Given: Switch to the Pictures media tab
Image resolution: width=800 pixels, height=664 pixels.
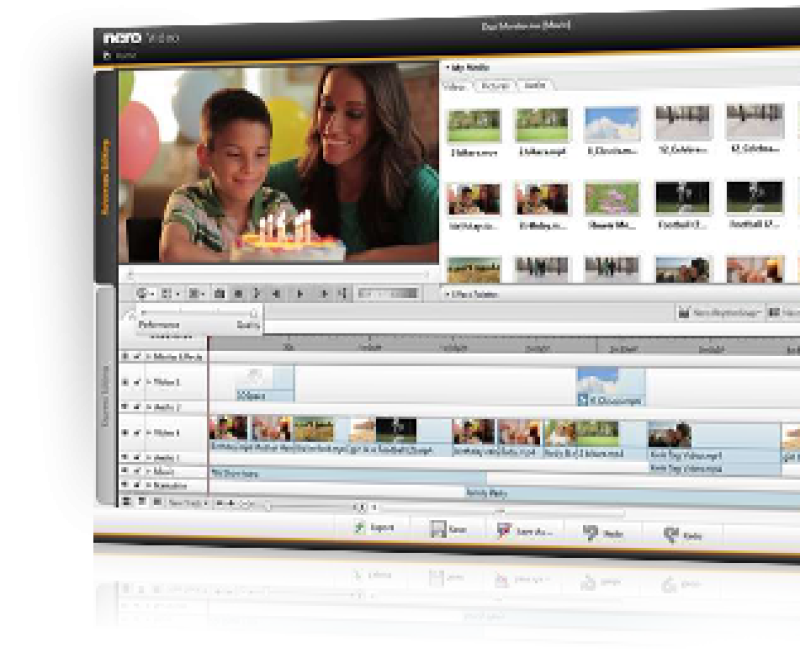Looking at the screenshot, I should pos(495,86).
